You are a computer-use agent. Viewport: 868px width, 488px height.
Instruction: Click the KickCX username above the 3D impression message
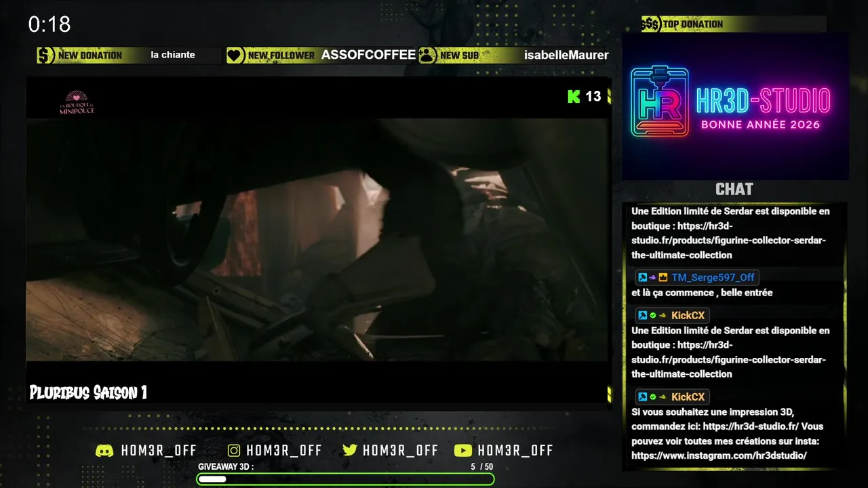(688, 397)
